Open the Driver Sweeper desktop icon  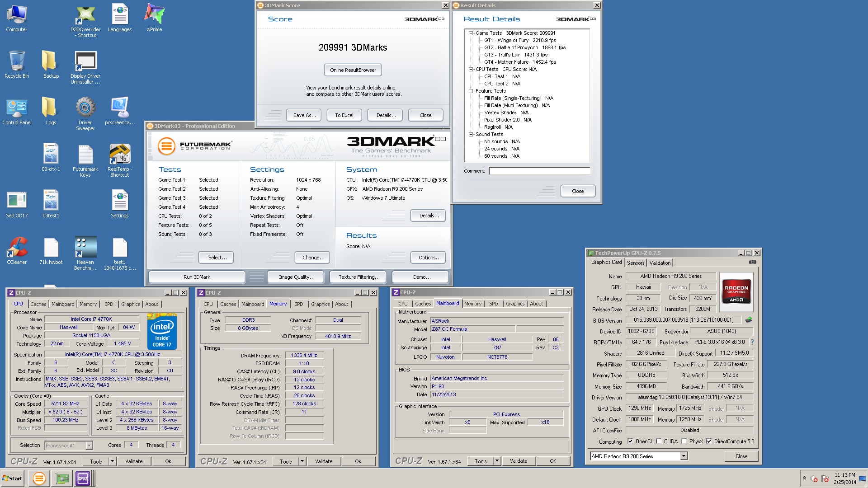pos(85,113)
